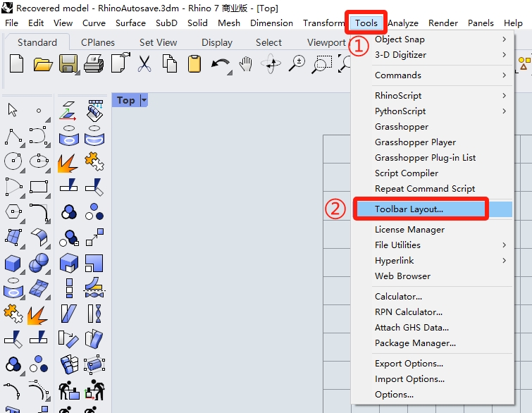This screenshot has width=532, height=413.
Task: Click the Open folder icon
Action: click(x=43, y=64)
